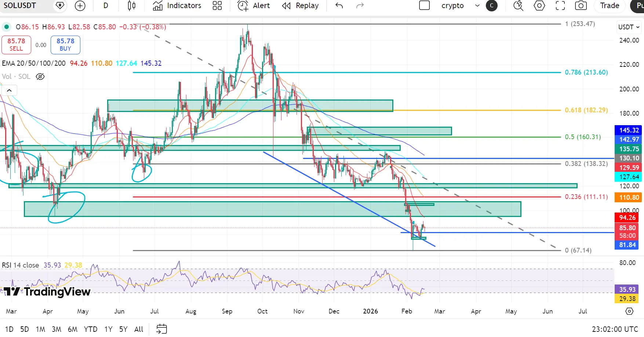Viewport: 644px width, 337px height.
Task: Add a symbol with the plus icon
Action: pyautogui.click(x=80, y=6)
